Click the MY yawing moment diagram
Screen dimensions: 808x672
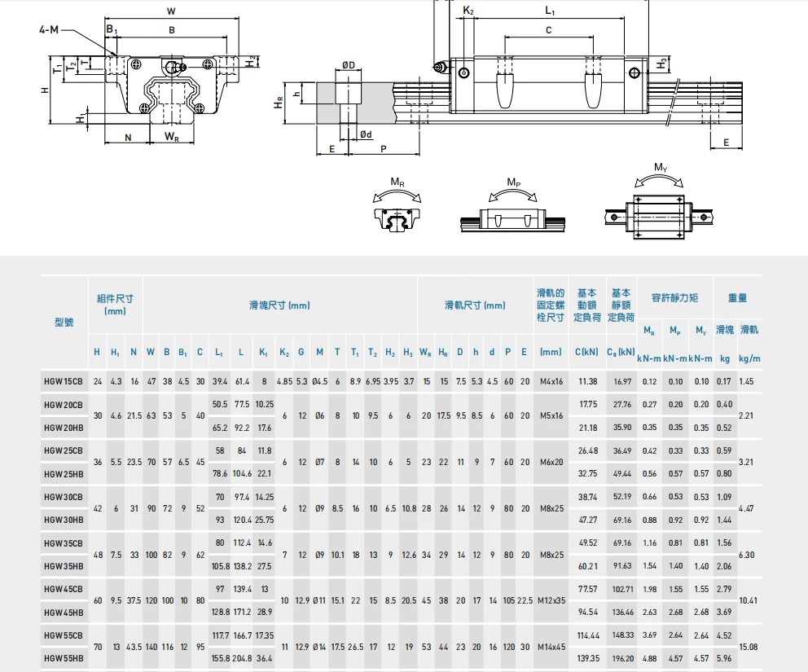659,201
